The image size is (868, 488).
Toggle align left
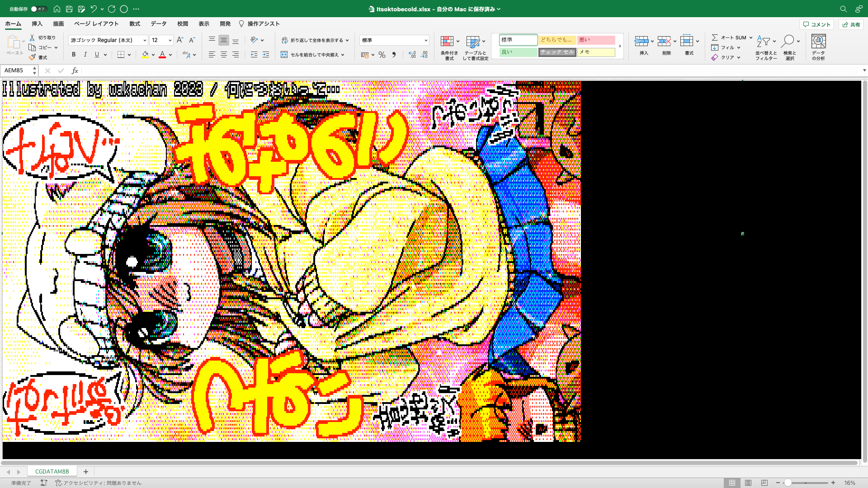212,55
